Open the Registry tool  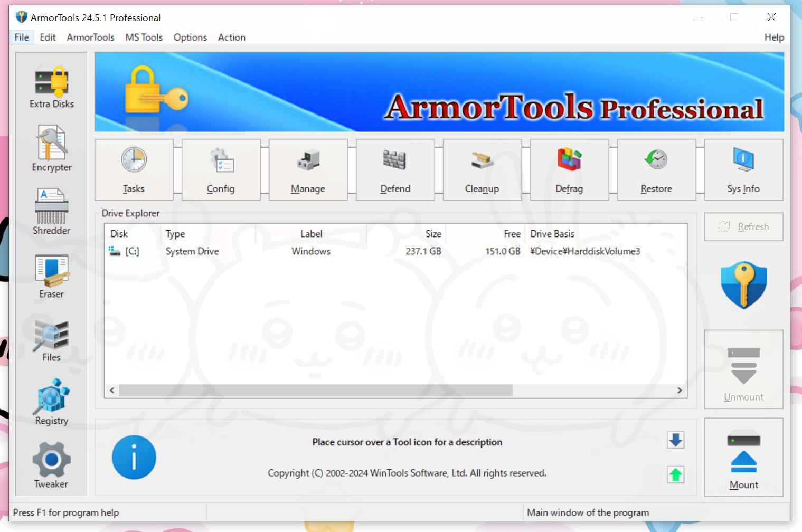point(52,402)
